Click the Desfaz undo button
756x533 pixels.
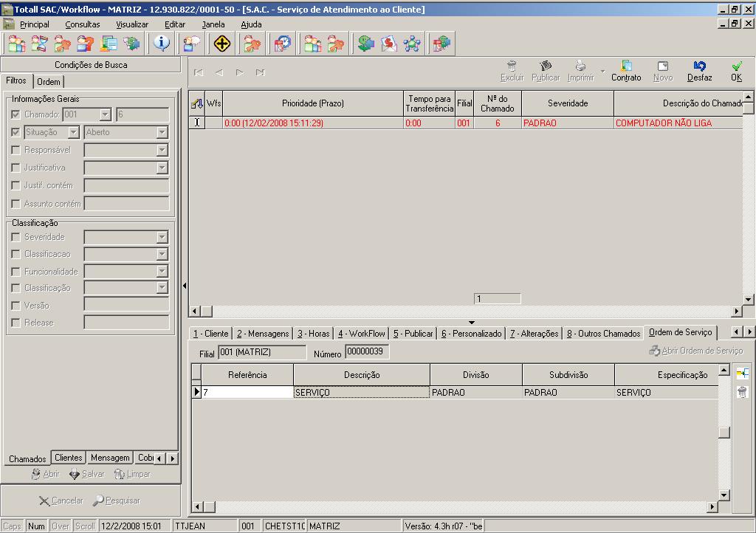coord(700,71)
